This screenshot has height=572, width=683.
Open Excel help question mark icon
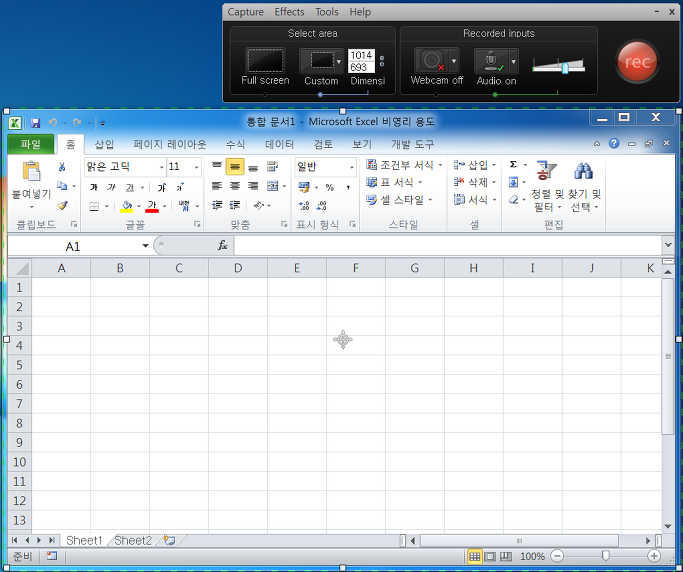[x=614, y=143]
